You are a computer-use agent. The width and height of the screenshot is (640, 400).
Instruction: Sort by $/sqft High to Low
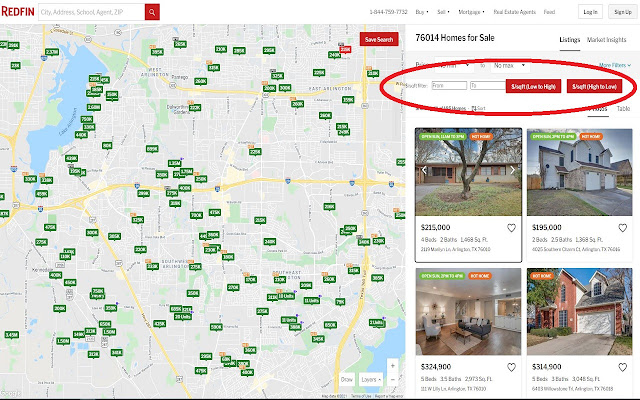click(x=594, y=87)
